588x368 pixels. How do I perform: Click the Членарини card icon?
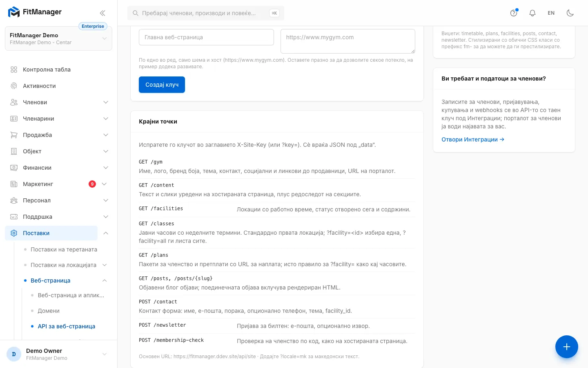(x=14, y=119)
